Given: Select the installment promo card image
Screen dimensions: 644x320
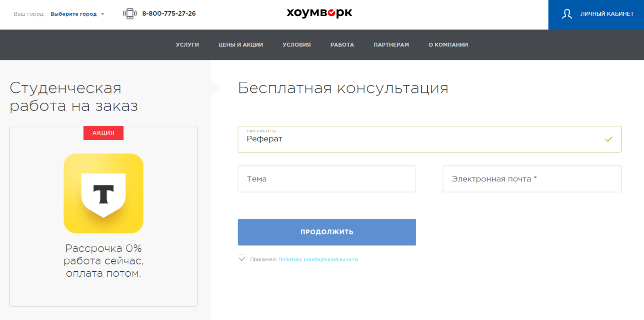Looking at the screenshot, I should pyautogui.click(x=103, y=194).
